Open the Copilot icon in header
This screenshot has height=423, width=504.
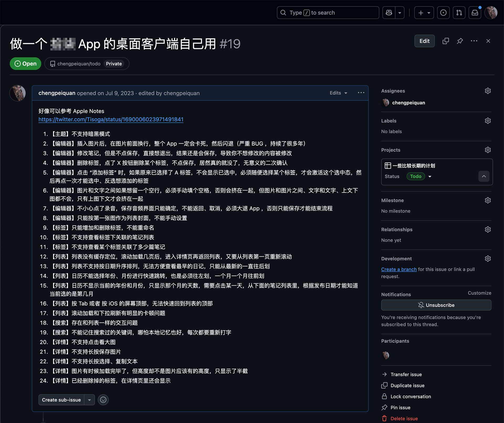389,13
